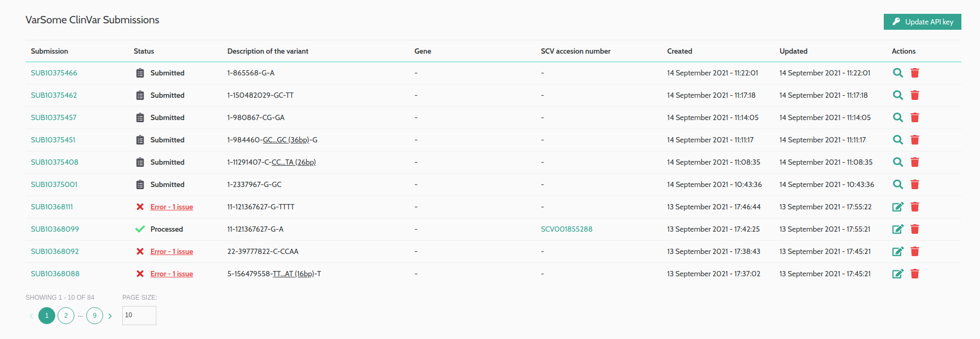Screen dimensions: 980x339
Task: Select variant text 1-865568-G-A
Action: (x=251, y=73)
